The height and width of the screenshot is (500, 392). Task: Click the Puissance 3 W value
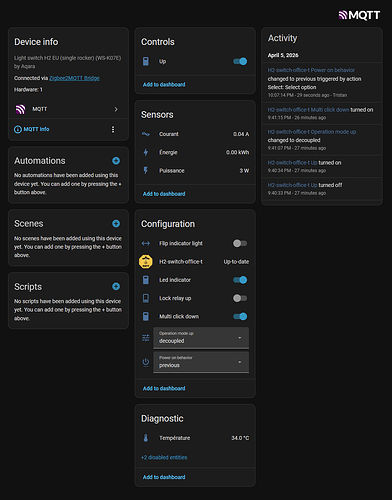(x=244, y=171)
